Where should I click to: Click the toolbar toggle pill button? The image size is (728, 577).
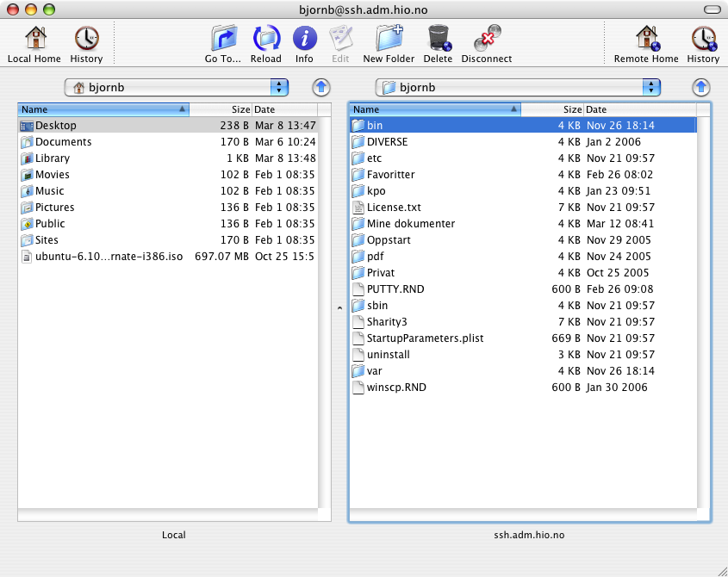pos(712,9)
